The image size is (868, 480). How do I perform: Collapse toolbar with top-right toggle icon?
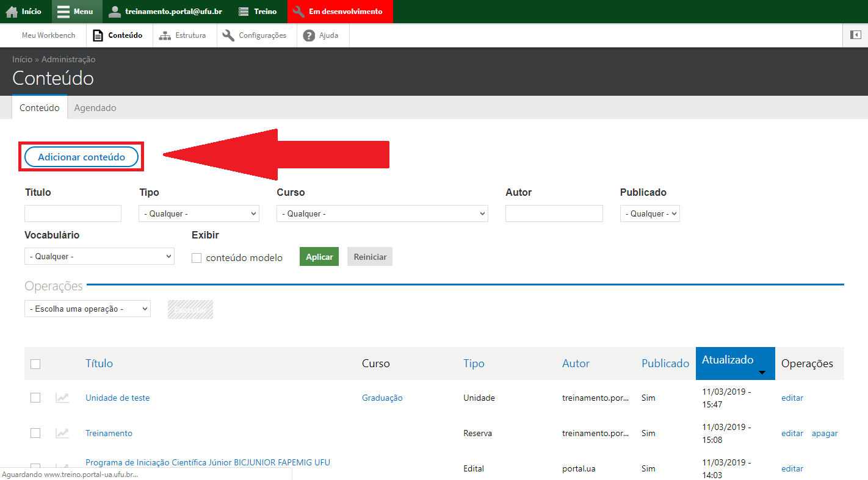855,35
